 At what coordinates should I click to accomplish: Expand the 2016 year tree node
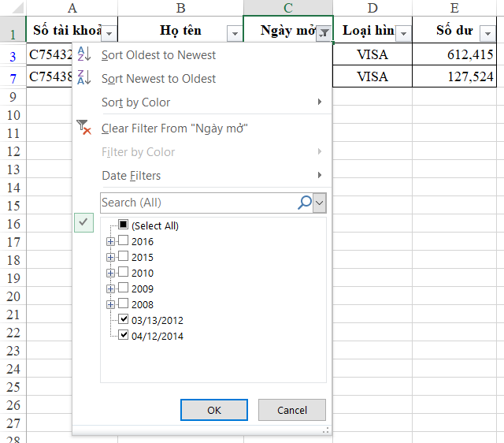(110, 241)
